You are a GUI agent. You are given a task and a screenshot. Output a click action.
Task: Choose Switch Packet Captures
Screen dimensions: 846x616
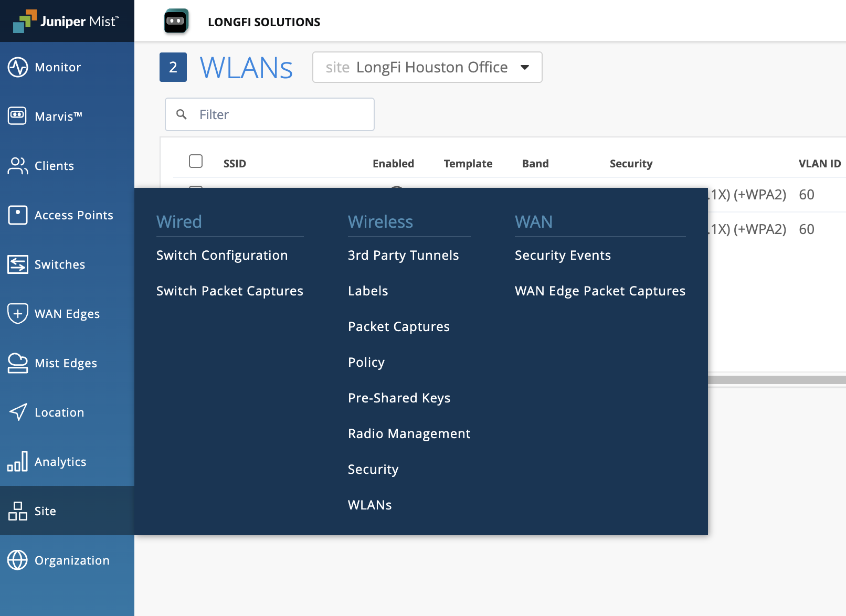[x=230, y=291]
